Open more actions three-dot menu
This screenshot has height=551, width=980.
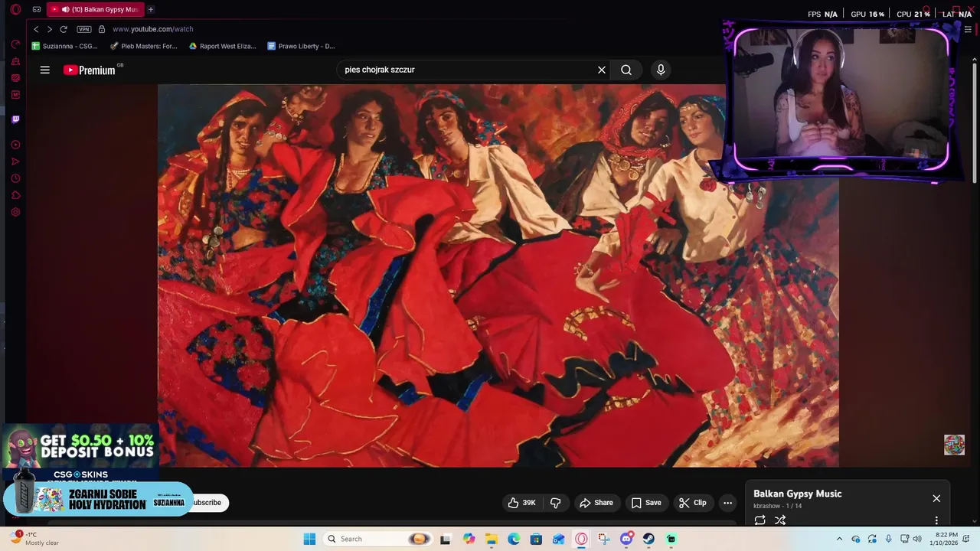click(x=728, y=503)
